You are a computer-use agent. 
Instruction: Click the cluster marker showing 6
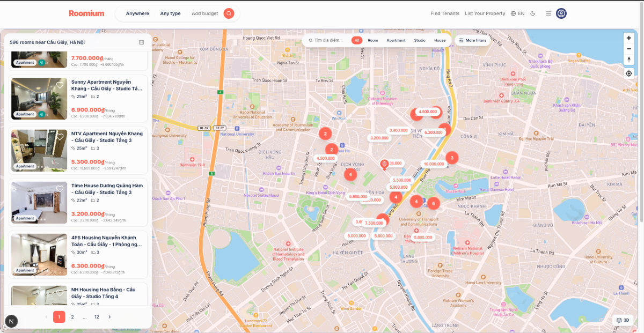(433, 203)
